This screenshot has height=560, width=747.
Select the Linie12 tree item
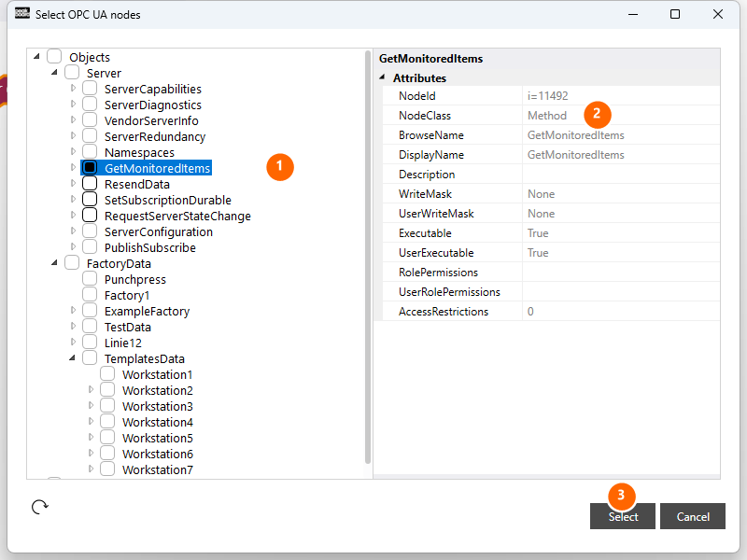(x=123, y=343)
